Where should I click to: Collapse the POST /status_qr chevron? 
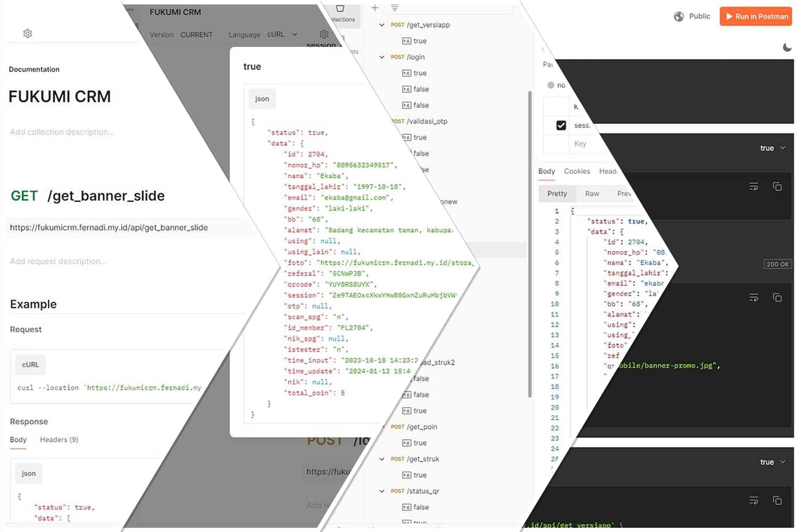(381, 491)
